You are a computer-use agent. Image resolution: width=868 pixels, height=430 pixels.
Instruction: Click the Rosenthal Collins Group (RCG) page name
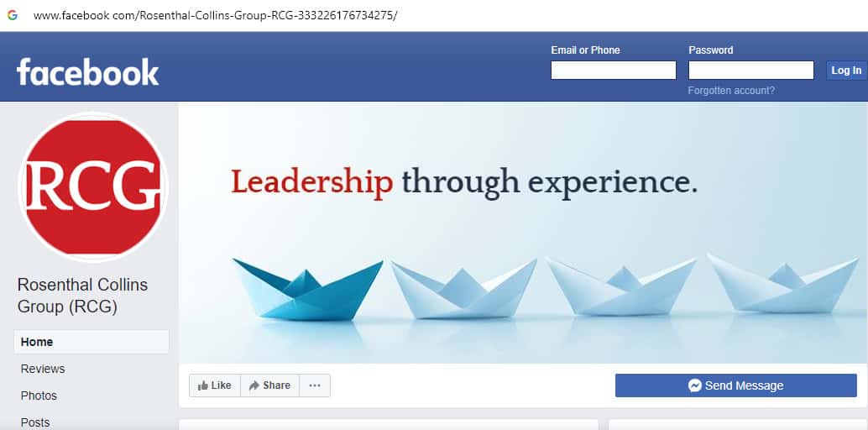pos(82,296)
